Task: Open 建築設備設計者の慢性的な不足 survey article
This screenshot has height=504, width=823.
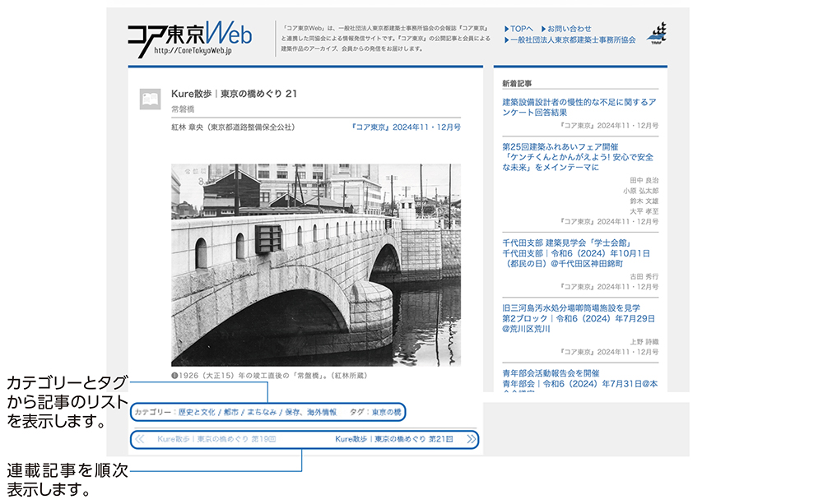Action: pyautogui.click(x=579, y=107)
